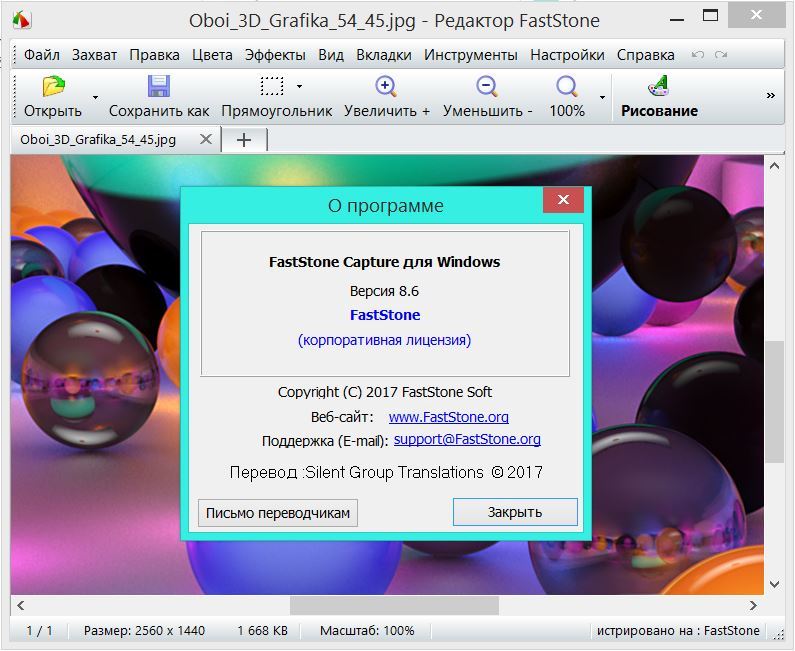Click the status bar page counter '1 / 1'

(40, 631)
